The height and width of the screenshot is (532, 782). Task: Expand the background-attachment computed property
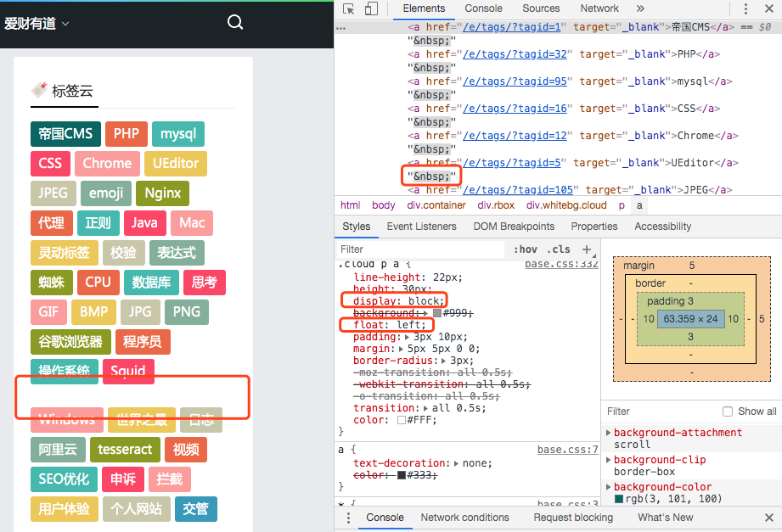609,433
